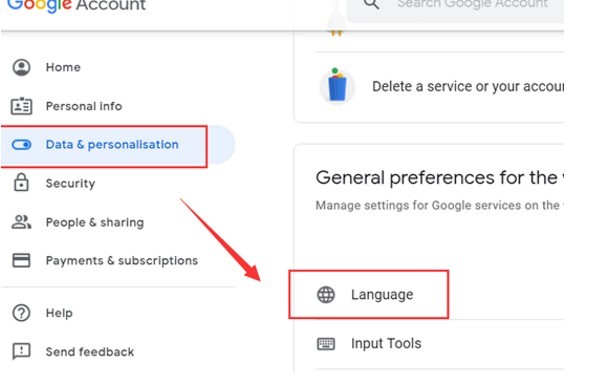Click the Payments credit card icon
Screen dimensions: 590x372
click(x=21, y=260)
